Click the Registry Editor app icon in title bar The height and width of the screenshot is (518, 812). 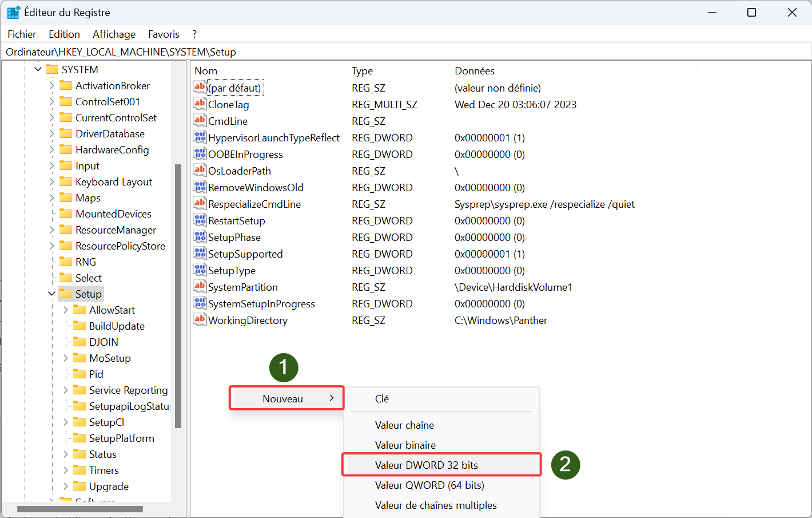coord(13,13)
